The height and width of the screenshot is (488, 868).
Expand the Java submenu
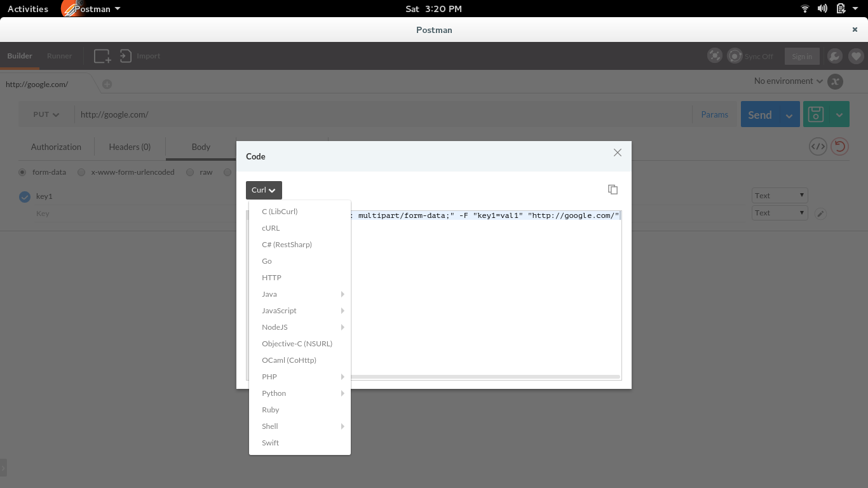pyautogui.click(x=300, y=294)
